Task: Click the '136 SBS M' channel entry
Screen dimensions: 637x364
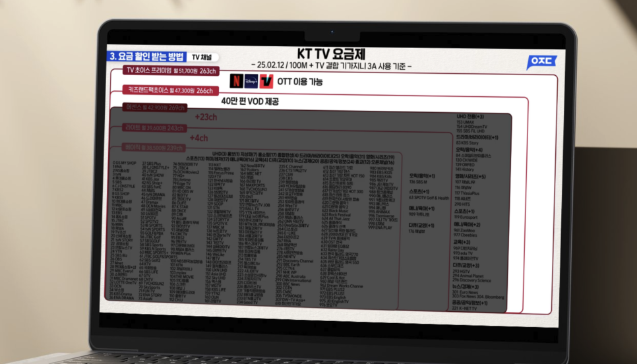Action: point(418,181)
